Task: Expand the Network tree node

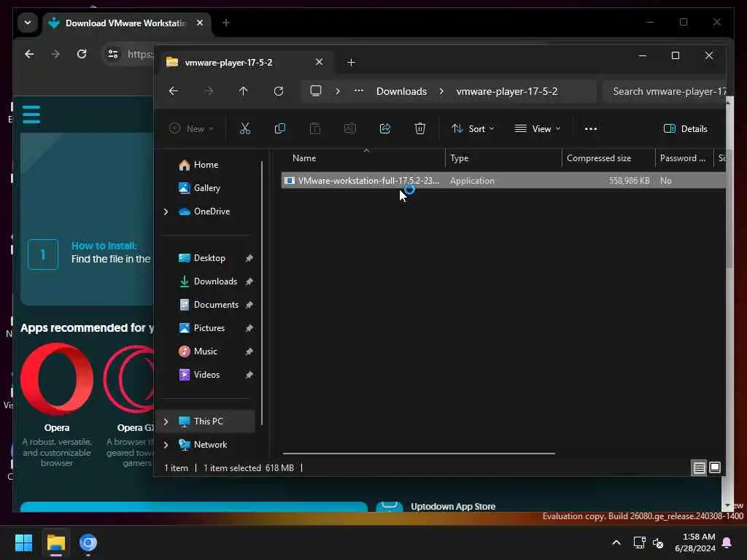Action: (x=166, y=445)
